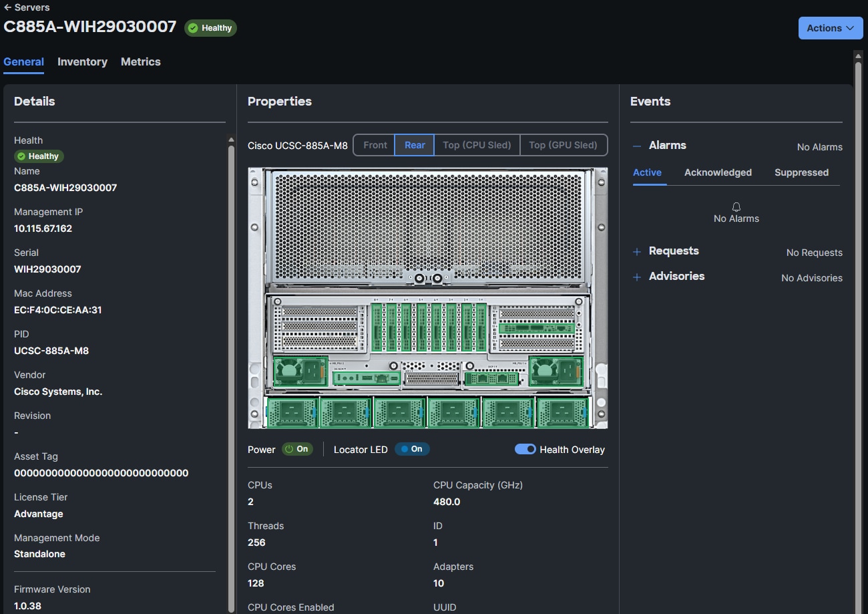868x614 pixels.
Task: Click the power icon in the Power indicator
Action: pyautogui.click(x=290, y=449)
